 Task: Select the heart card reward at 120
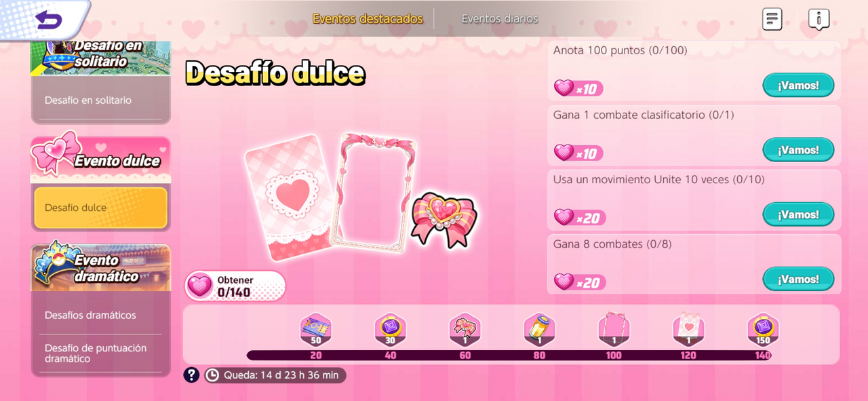tap(688, 330)
